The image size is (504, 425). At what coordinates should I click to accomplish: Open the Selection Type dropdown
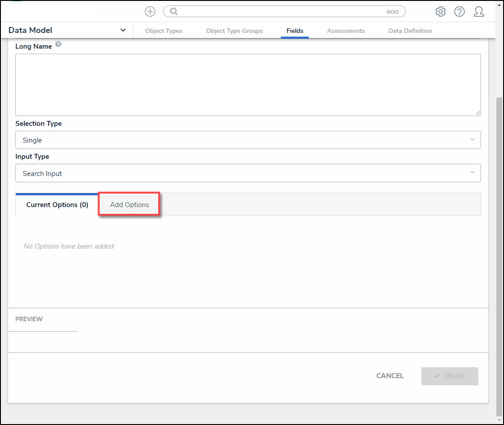click(248, 140)
